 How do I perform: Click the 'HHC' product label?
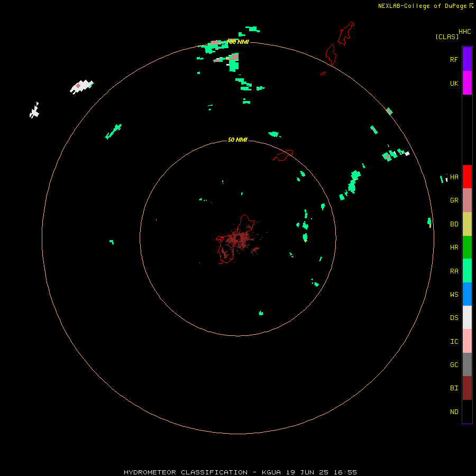(464, 32)
